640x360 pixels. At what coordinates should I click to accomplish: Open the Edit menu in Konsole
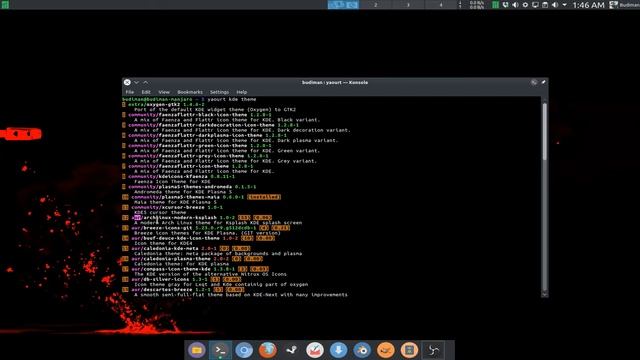146,92
